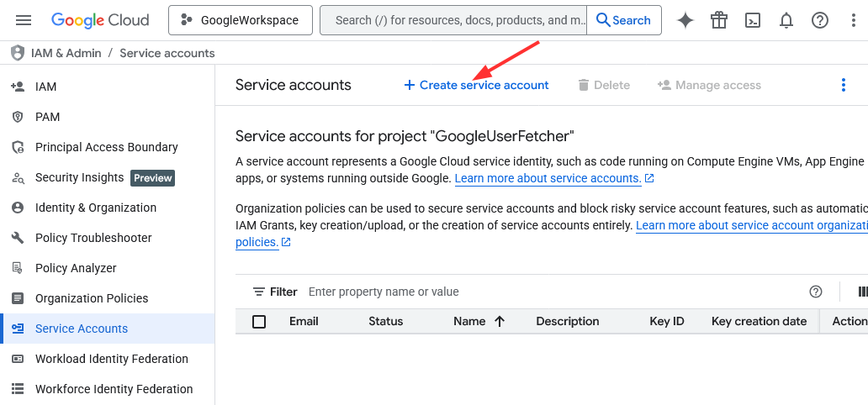Open the free trial gift icon
Viewport: 868px width, 405px height.
point(718,20)
